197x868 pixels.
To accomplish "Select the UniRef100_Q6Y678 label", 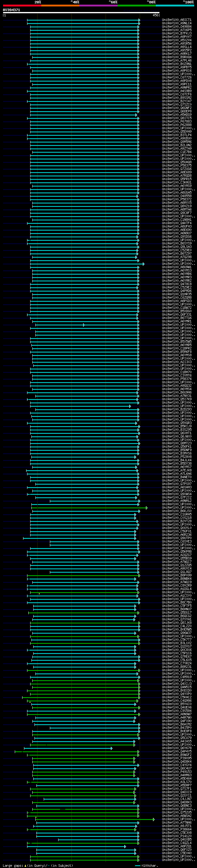I will click(177, 748).
